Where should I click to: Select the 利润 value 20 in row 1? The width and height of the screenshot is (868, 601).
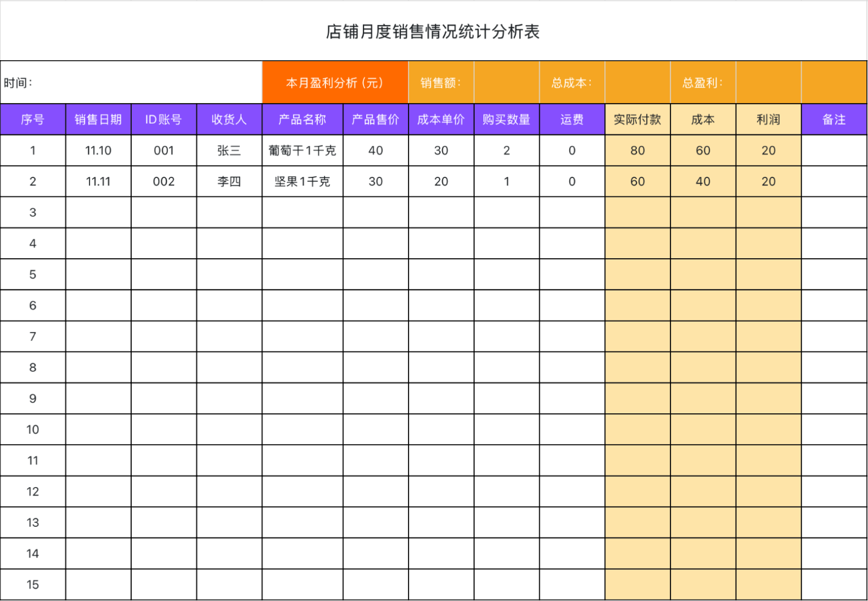768,151
